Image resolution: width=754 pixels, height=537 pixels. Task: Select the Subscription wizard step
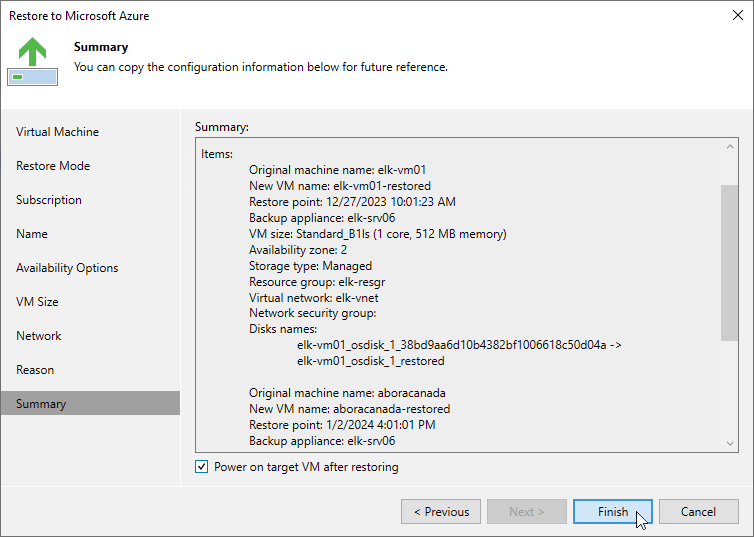(49, 200)
